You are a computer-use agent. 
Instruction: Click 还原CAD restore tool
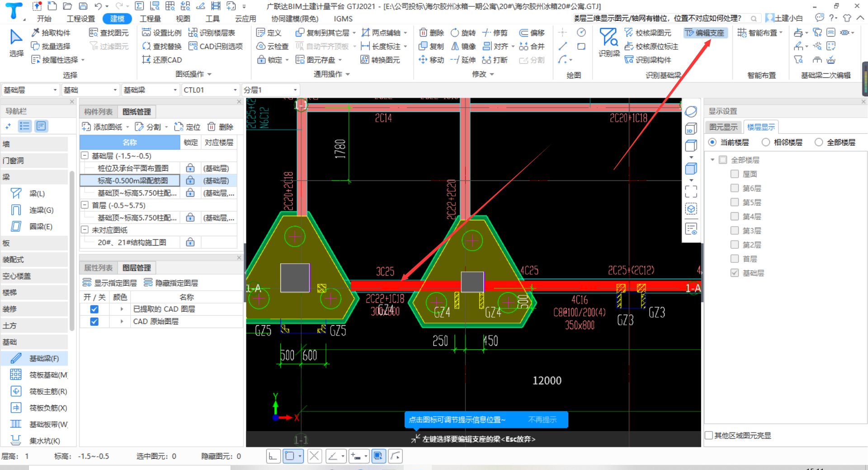pos(162,60)
